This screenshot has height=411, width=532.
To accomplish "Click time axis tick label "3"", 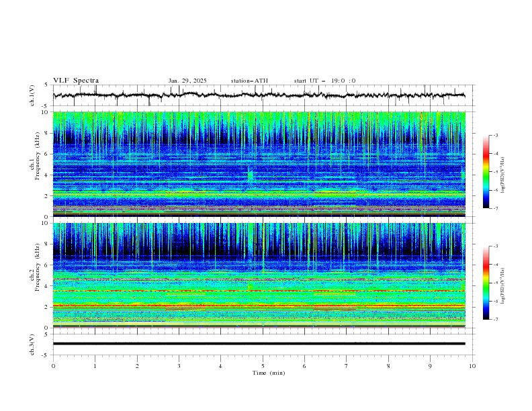I will (179, 366).
